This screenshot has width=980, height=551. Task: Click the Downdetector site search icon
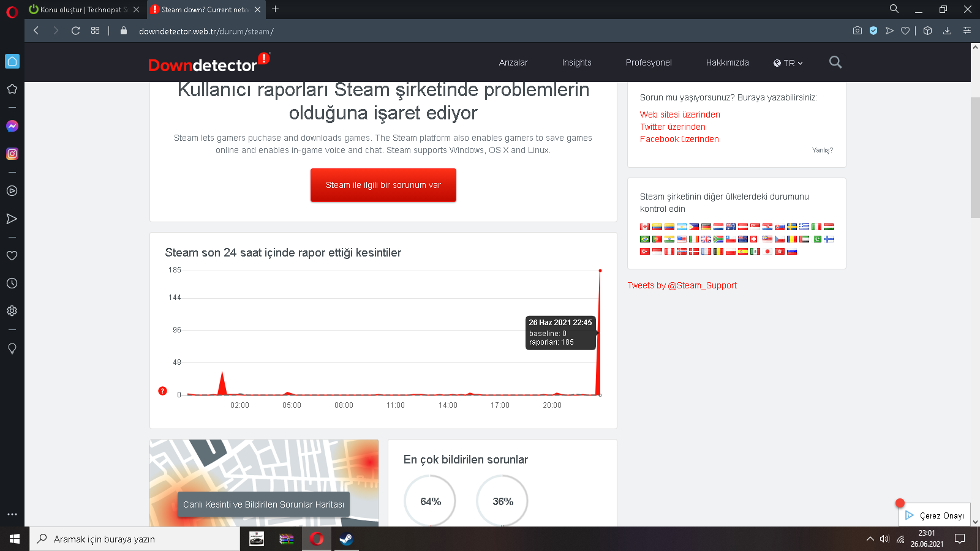835,62
